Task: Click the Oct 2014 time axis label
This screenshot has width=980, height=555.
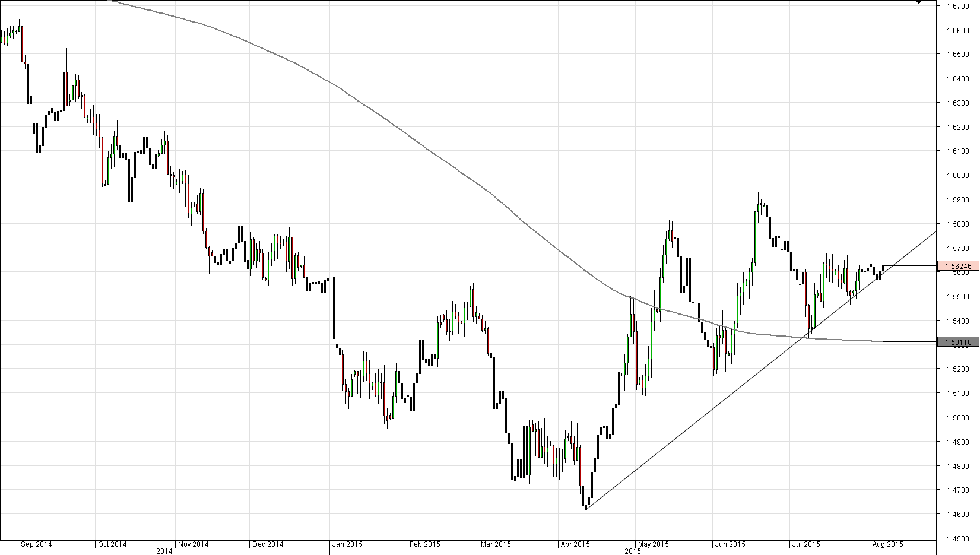Action: (112, 544)
